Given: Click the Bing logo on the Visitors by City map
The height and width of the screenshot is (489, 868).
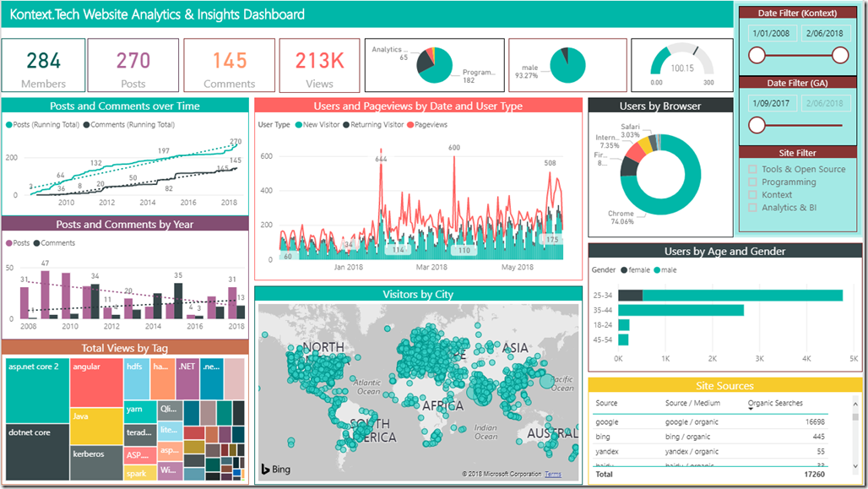Looking at the screenshot, I should click(275, 469).
